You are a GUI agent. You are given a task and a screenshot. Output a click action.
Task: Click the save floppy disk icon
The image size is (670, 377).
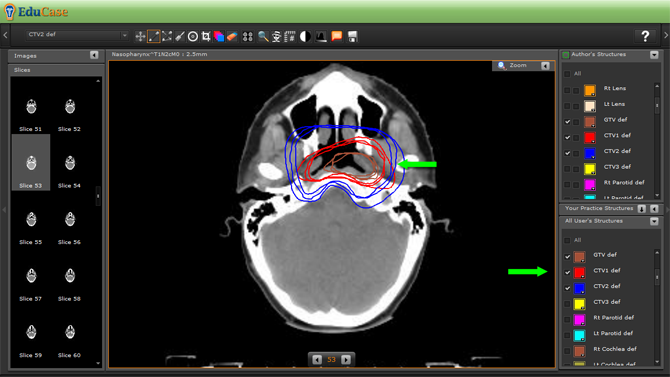click(353, 36)
